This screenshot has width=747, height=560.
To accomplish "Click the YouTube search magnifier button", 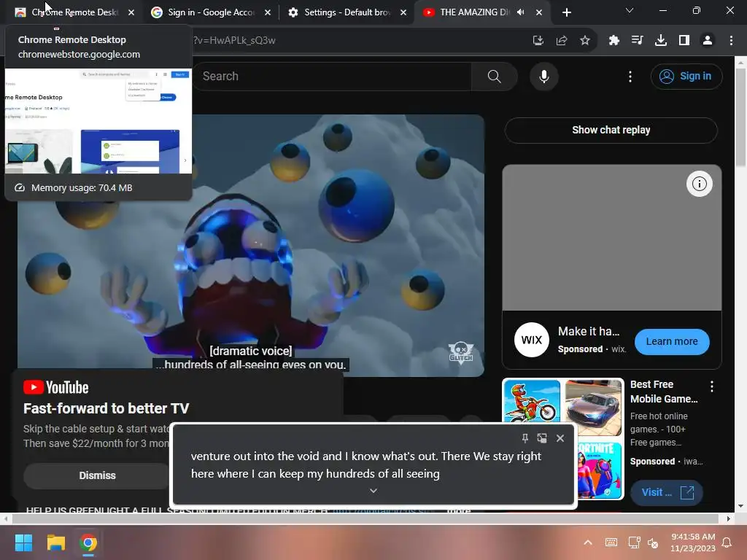I will point(495,76).
